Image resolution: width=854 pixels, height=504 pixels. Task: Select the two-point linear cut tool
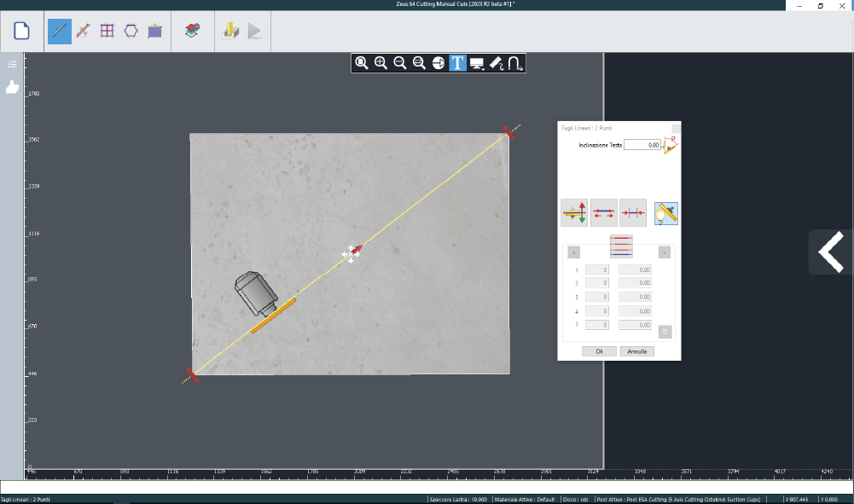(x=59, y=32)
